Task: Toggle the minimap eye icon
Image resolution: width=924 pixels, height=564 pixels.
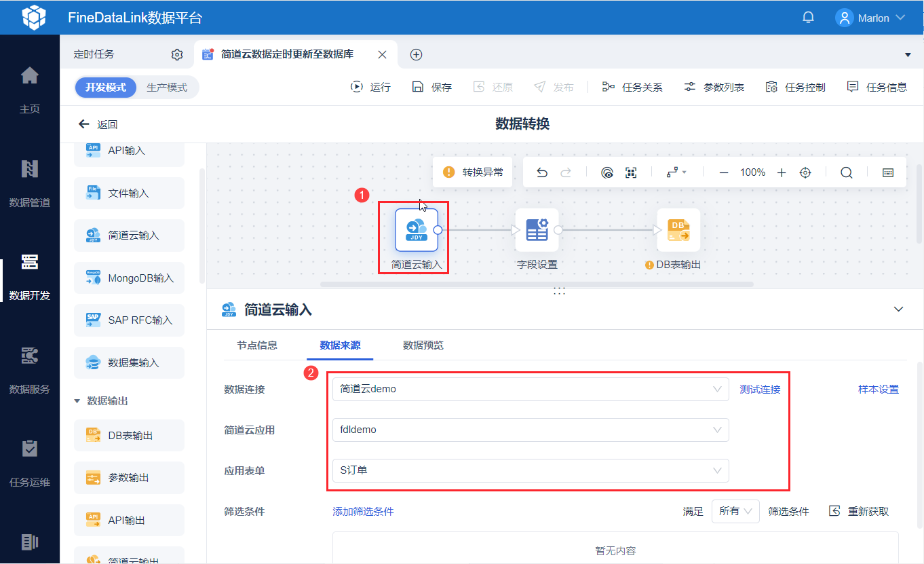Action: [607, 172]
